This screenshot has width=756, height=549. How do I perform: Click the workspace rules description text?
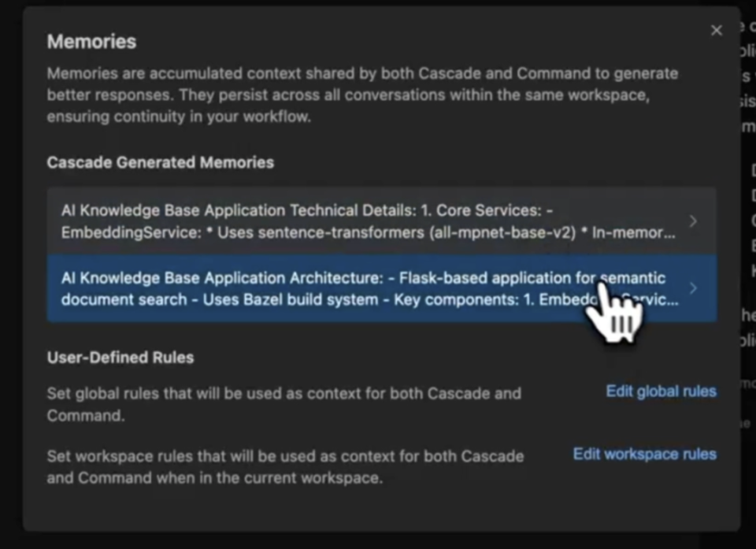[x=284, y=466]
